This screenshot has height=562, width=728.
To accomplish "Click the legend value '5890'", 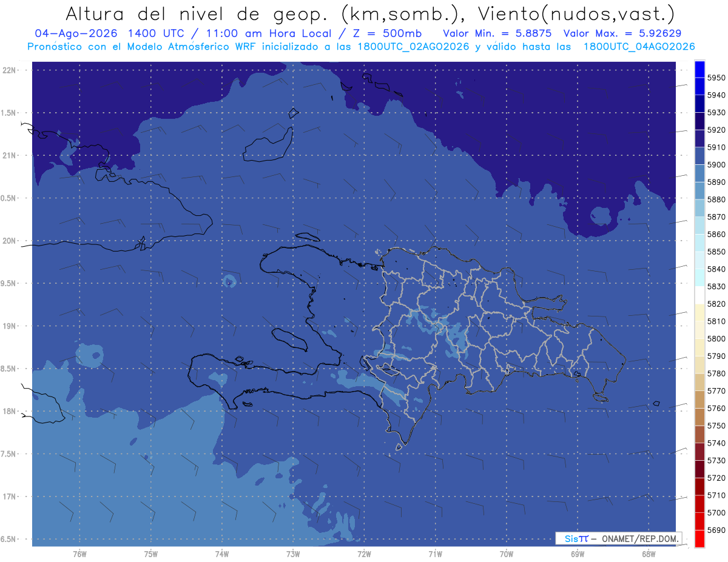I will (716, 182).
